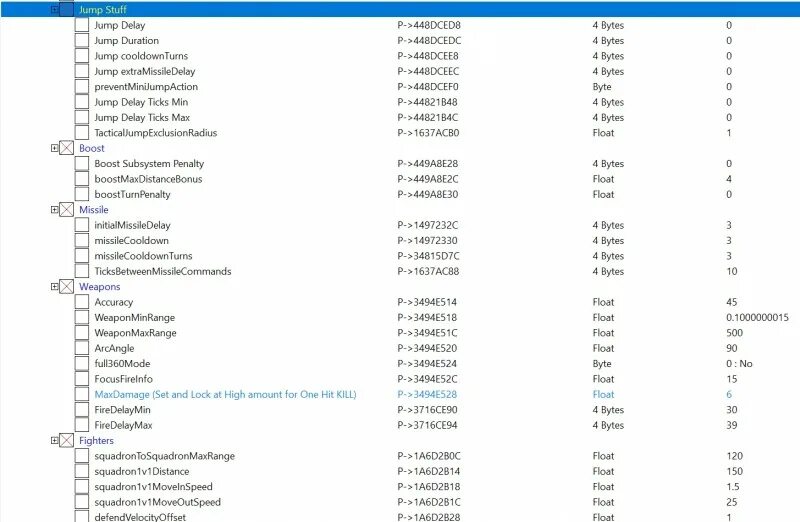Click WeaponMinRange value 0.1000000015
This screenshot has width=800, height=522.
[x=757, y=317]
